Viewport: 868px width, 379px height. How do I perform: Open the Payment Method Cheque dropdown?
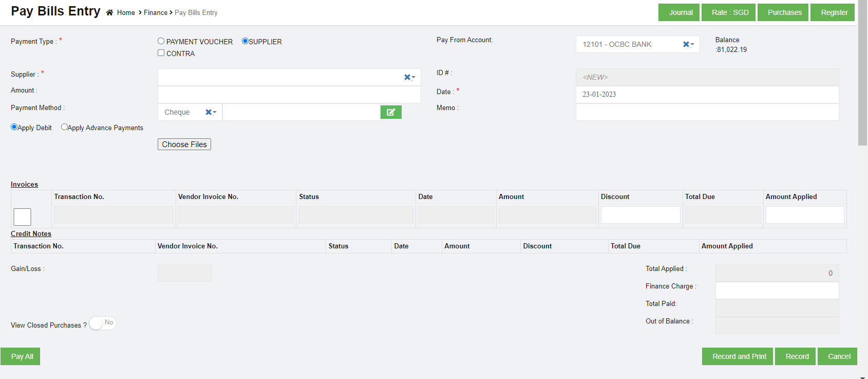pyautogui.click(x=181, y=112)
